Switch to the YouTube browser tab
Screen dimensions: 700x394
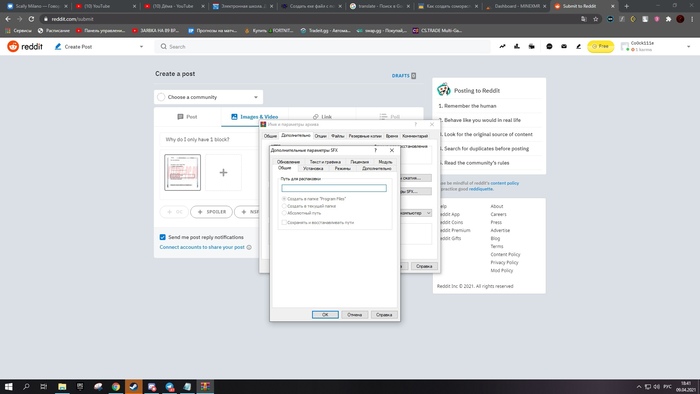[x=105, y=6]
